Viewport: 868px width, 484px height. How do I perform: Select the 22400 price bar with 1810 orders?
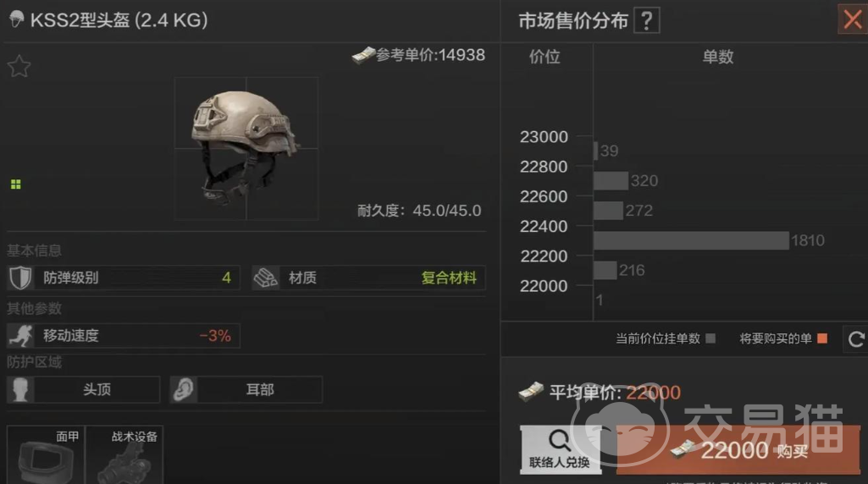point(691,240)
